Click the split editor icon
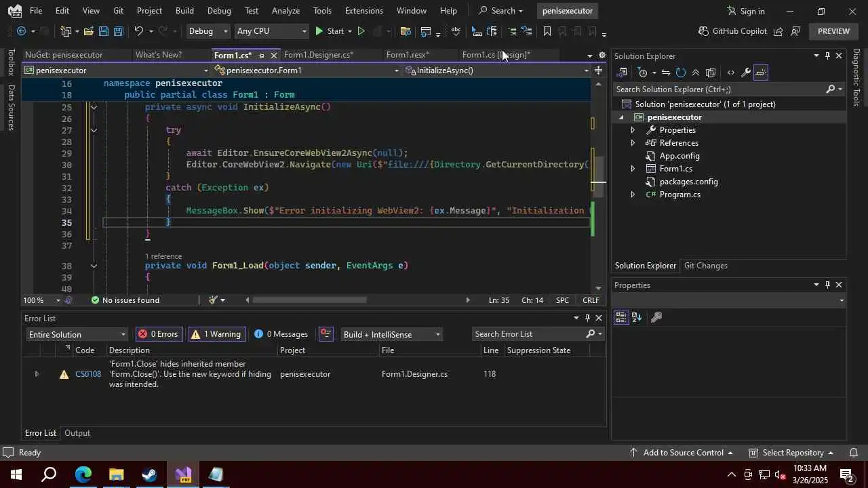Image resolution: width=868 pixels, height=488 pixels. point(598,70)
